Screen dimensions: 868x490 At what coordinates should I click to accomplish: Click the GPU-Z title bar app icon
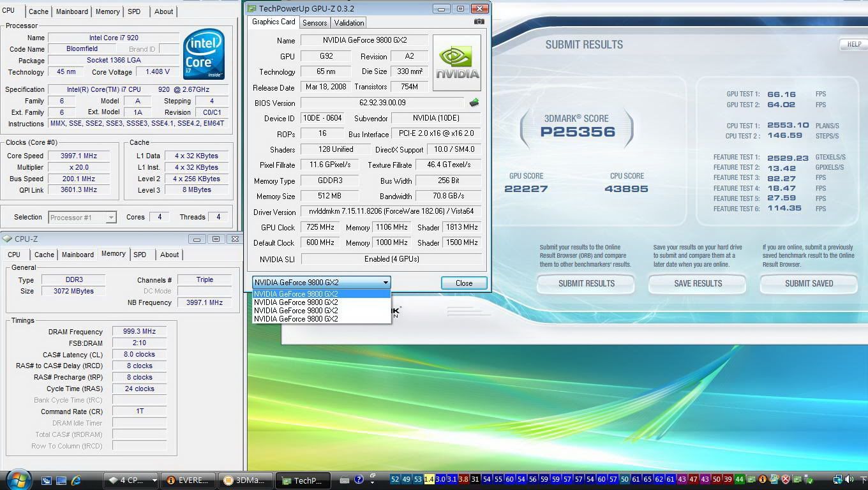point(252,8)
